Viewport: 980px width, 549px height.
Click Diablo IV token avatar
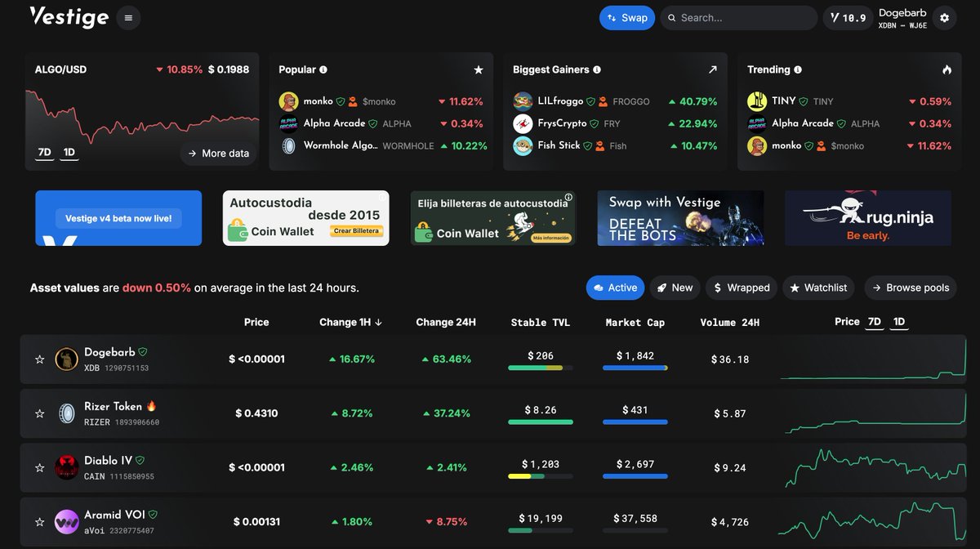pos(66,468)
